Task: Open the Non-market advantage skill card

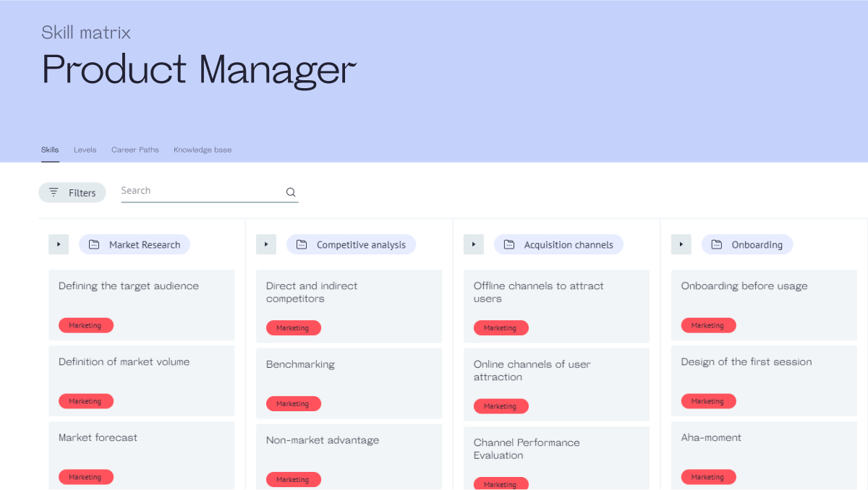Action: pos(349,457)
